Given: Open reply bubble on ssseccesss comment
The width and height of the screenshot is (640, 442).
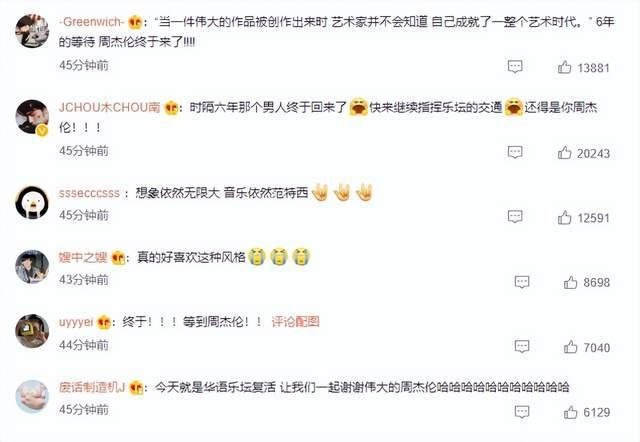Looking at the screenshot, I should click(x=515, y=216).
